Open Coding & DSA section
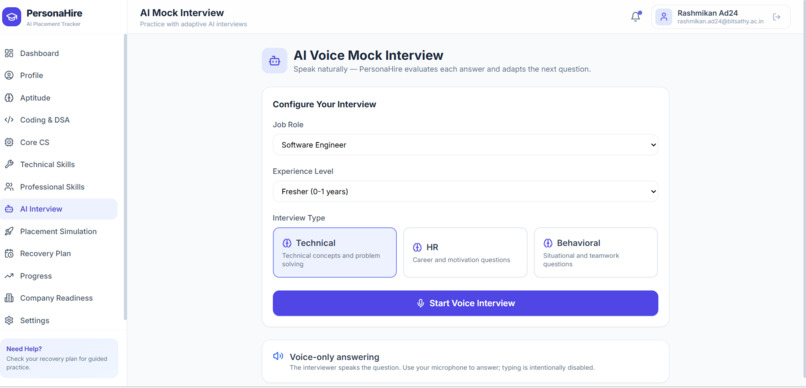Image resolution: width=806 pixels, height=388 pixels. 59,120
